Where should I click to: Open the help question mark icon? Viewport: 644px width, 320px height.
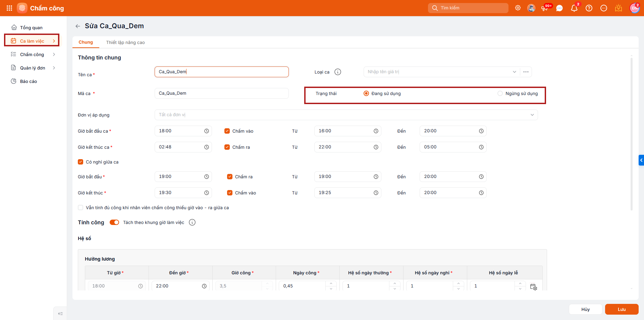[x=589, y=8]
